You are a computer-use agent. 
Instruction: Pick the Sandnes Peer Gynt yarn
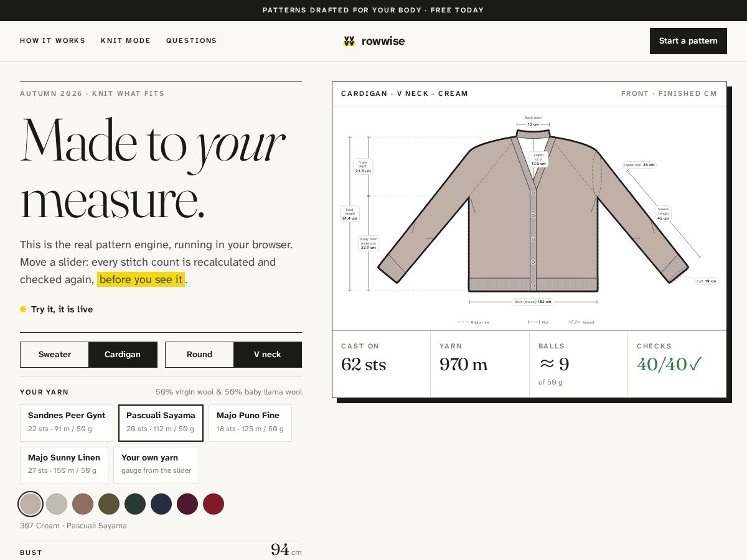(67, 422)
